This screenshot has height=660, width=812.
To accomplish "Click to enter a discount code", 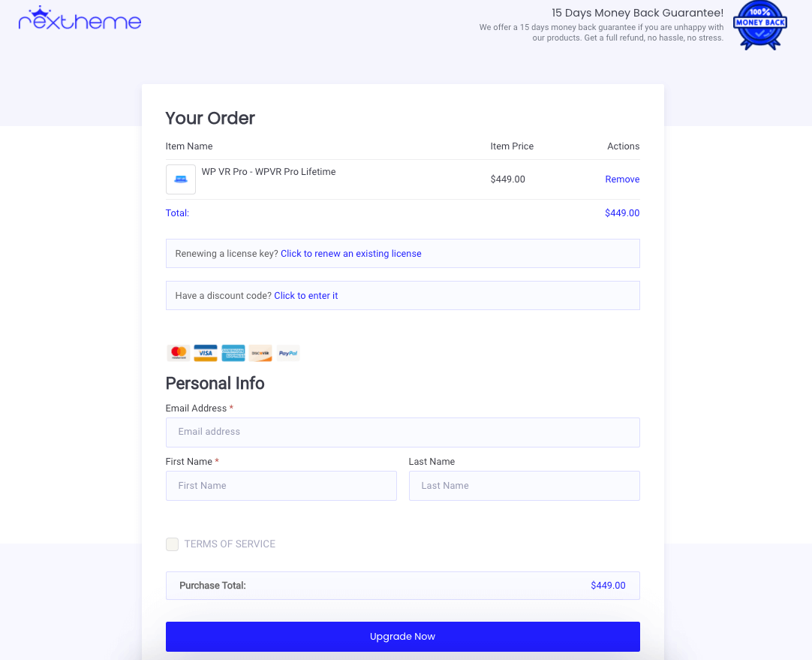I will coord(306,295).
